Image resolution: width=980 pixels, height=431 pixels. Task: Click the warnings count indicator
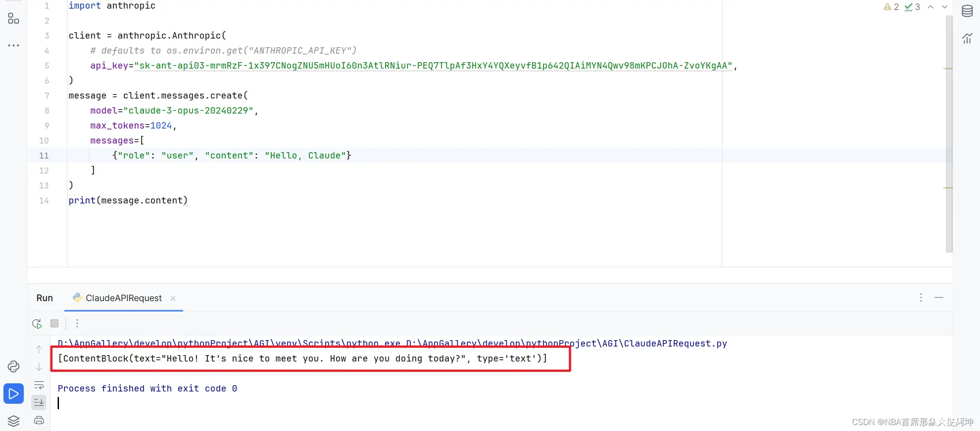pos(891,7)
